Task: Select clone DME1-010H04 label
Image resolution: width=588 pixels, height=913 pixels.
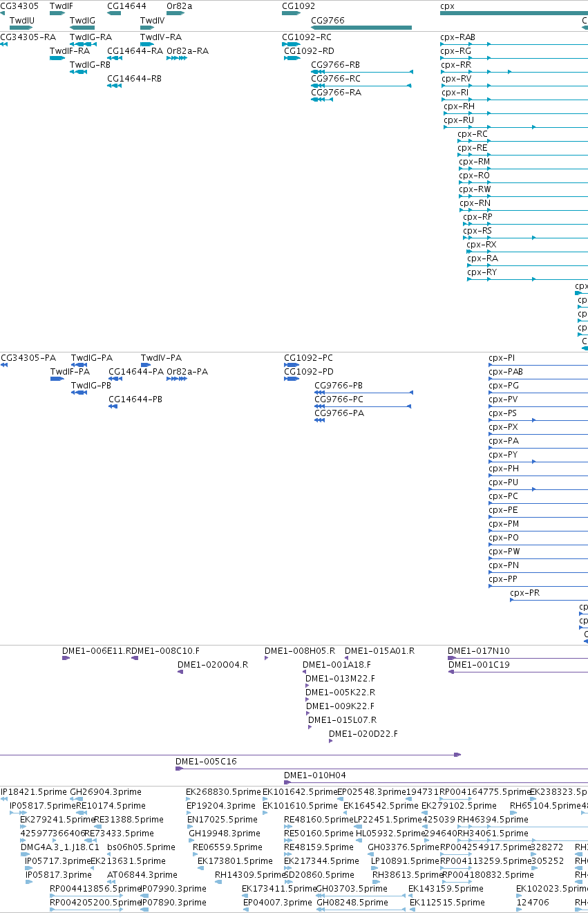Action: tap(315, 775)
